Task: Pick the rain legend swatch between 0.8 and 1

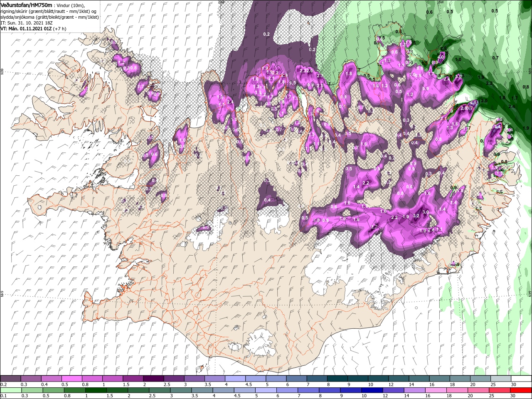Action: [x=74, y=390]
